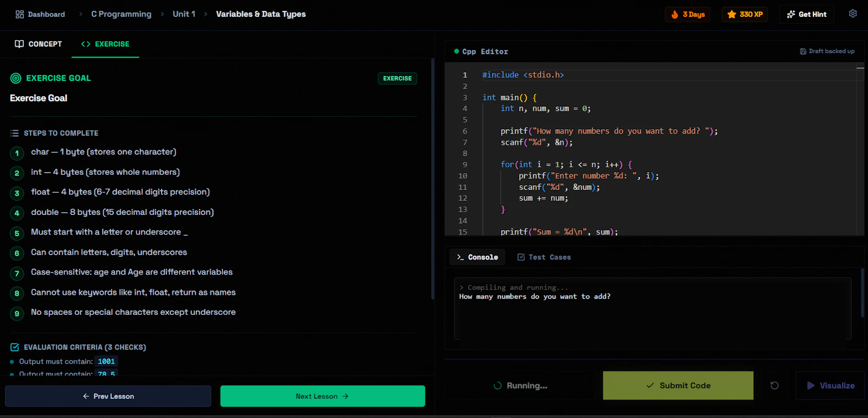Click the terminal prompt icon on Console tab

[460, 257]
